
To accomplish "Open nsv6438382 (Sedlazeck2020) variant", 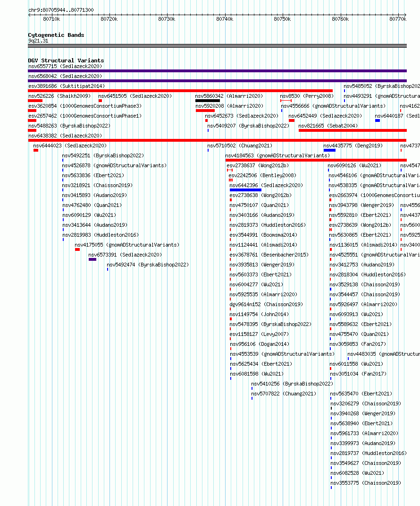I will pyautogui.click(x=65, y=136).
